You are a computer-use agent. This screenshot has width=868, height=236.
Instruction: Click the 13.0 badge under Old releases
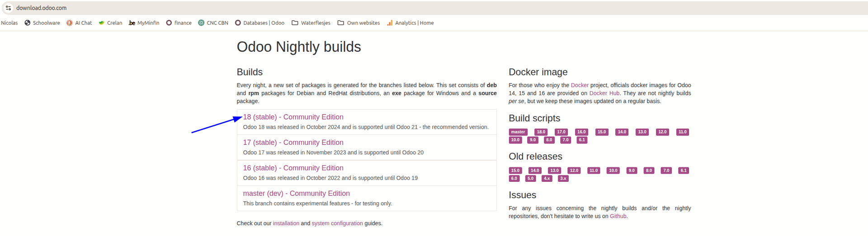[554, 171]
